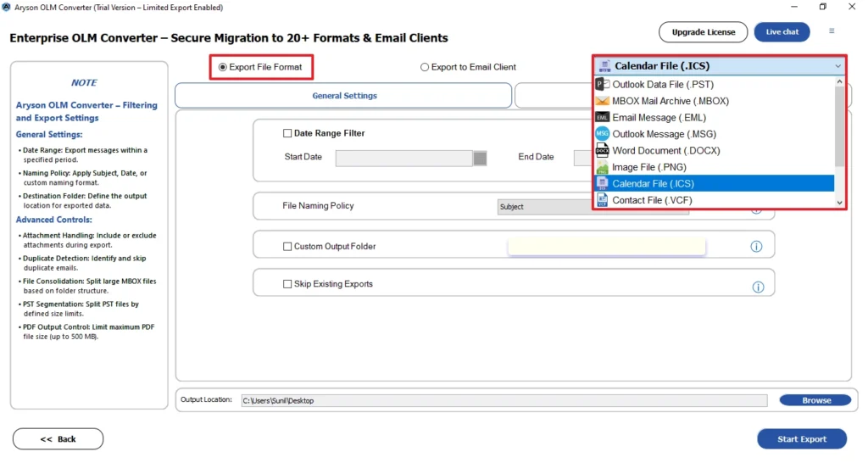The image size is (868, 463).
Task: Click the File Naming Policy label
Action: pos(318,205)
